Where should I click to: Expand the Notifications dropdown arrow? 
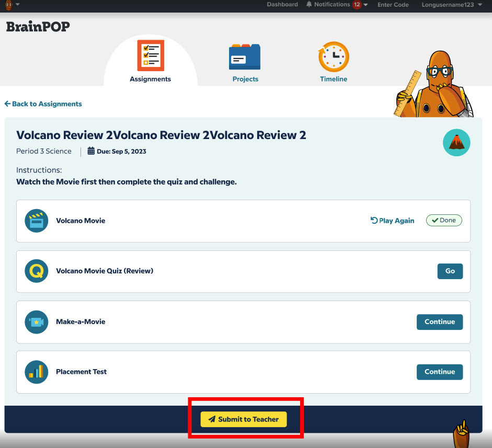click(365, 5)
